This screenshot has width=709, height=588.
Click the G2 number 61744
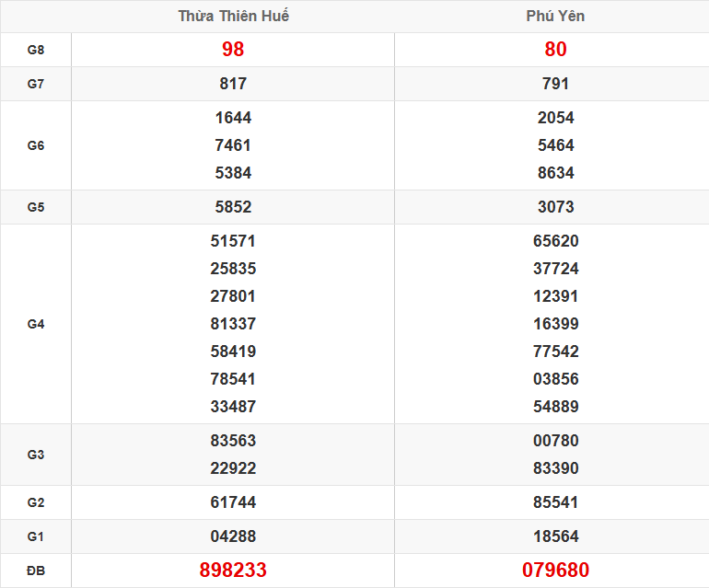233,502
